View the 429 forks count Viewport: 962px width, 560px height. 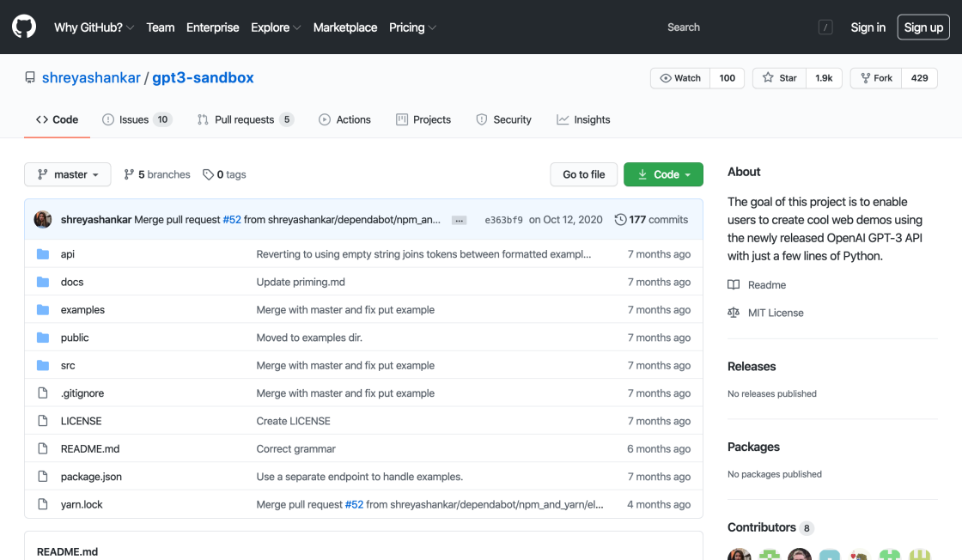(x=920, y=78)
